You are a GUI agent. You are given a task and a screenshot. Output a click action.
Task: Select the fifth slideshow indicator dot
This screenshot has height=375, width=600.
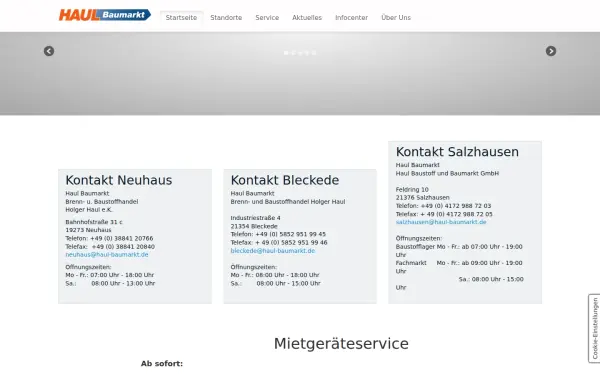[x=314, y=53]
